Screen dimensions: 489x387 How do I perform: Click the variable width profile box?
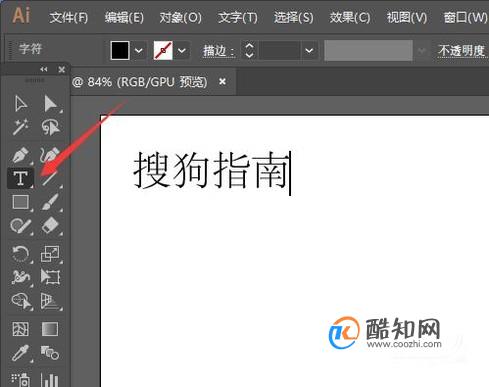(x=368, y=51)
